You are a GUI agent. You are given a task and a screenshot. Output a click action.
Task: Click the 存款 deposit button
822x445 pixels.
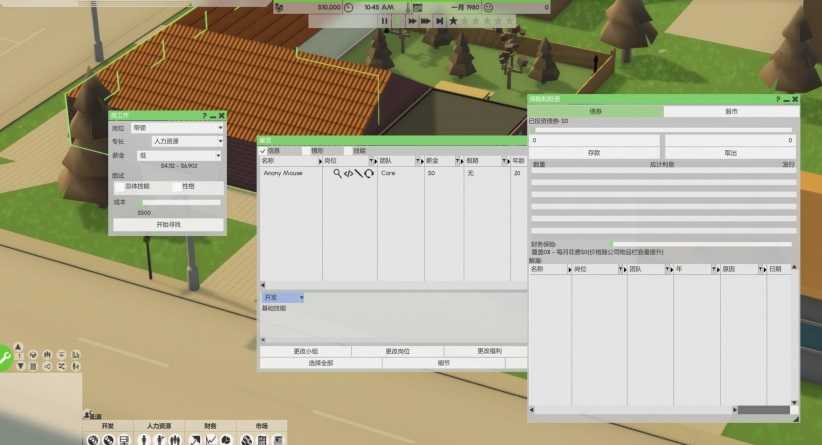point(594,153)
